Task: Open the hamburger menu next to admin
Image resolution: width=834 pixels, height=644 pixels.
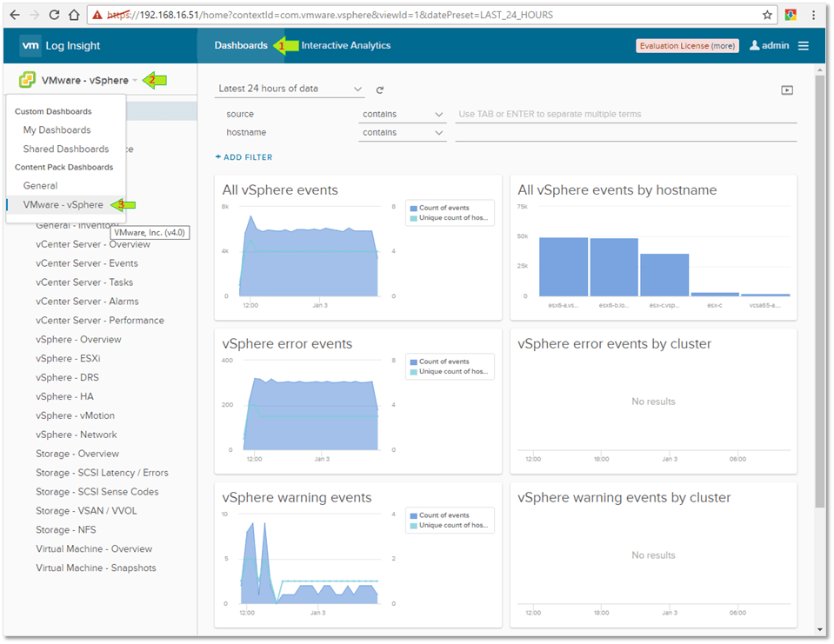Action: pyautogui.click(x=804, y=46)
